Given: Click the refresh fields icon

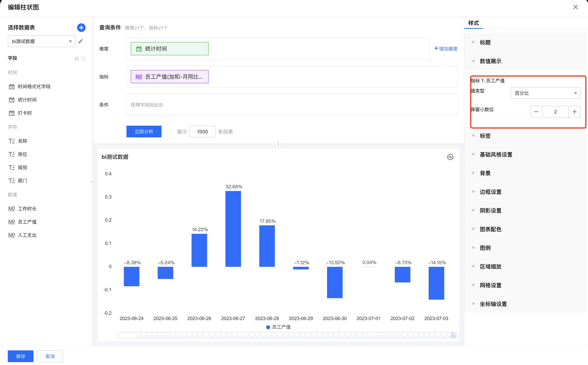Looking at the screenshot, I should (x=83, y=59).
